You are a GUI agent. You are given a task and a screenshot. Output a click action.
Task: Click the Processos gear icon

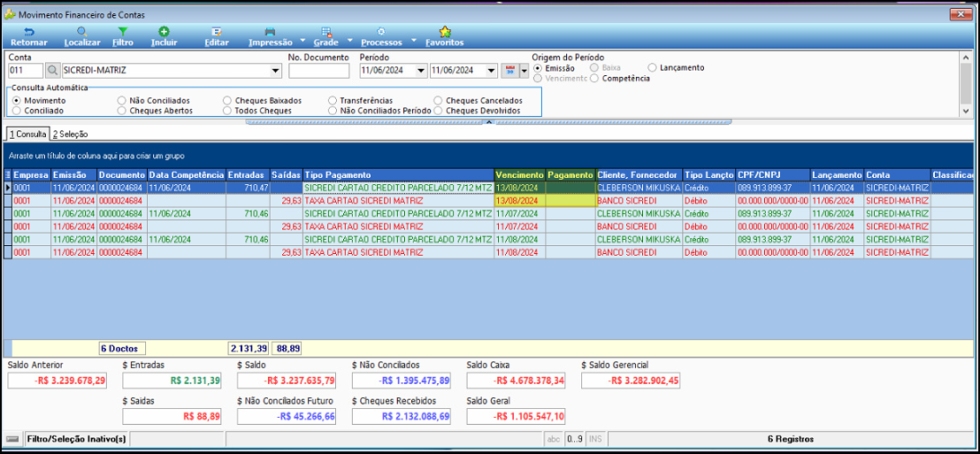coord(380,31)
